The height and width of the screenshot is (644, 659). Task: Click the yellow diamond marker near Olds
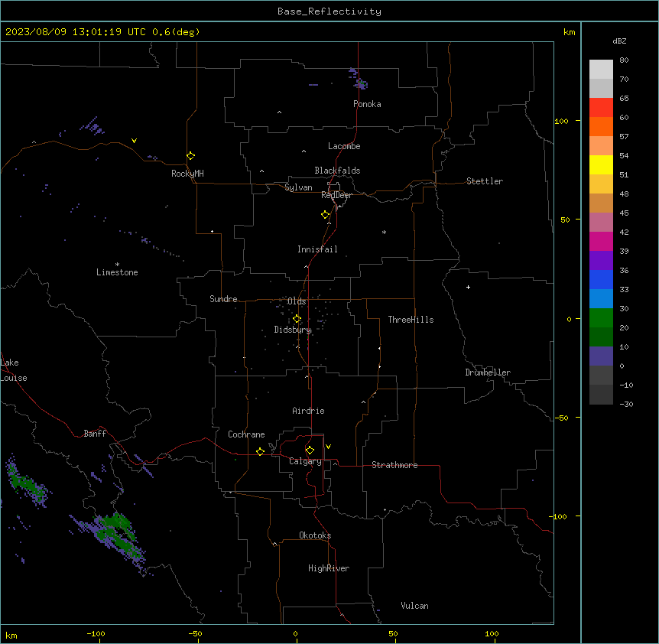[x=297, y=319]
